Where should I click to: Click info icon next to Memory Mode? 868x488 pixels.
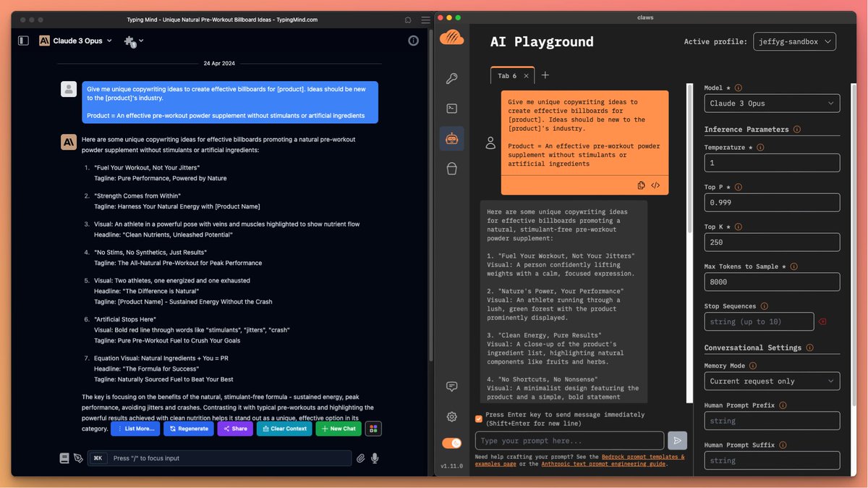click(x=753, y=366)
